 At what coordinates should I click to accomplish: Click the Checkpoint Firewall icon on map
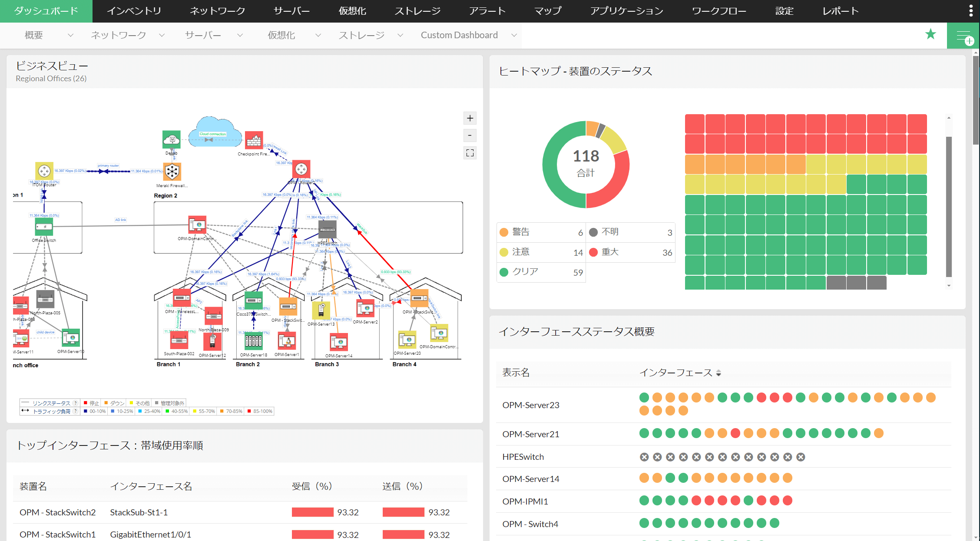pyautogui.click(x=254, y=140)
